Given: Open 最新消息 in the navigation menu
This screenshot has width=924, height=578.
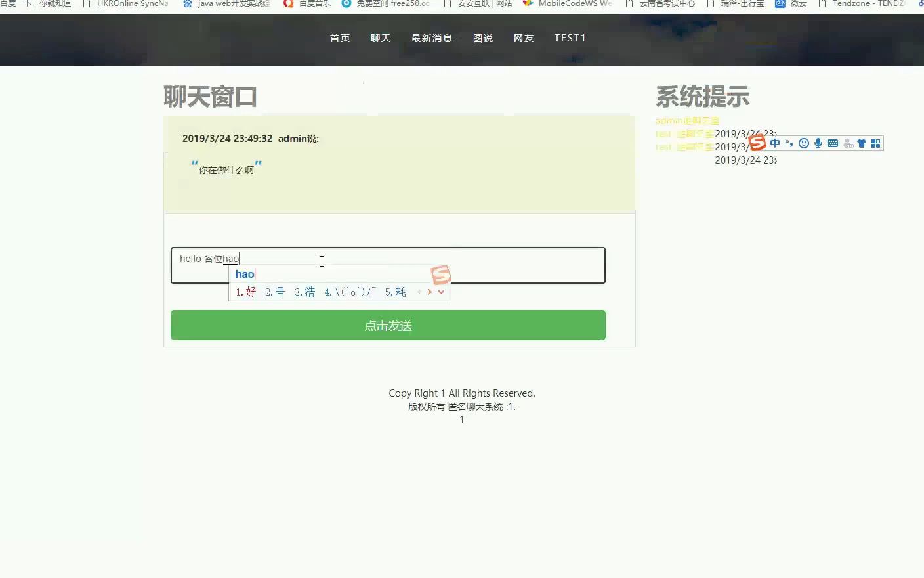Looking at the screenshot, I should coord(432,38).
